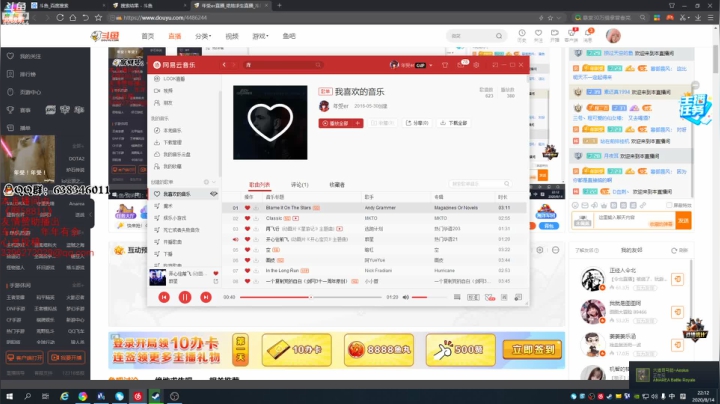Open Download Manager in NetEase sidebar
720x404 pixels.
click(x=168, y=142)
